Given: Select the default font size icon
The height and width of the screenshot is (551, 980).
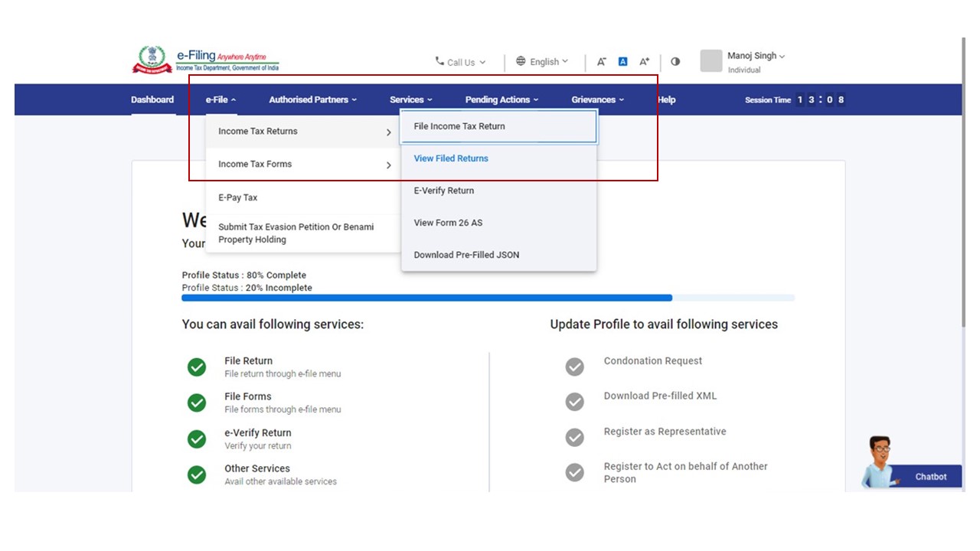Looking at the screenshot, I should (622, 62).
